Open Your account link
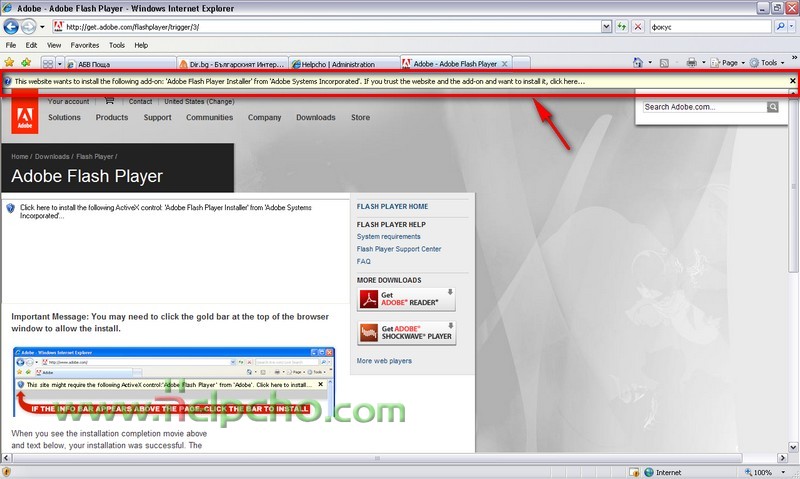Image resolution: width=800 pixels, height=479 pixels. pos(68,102)
